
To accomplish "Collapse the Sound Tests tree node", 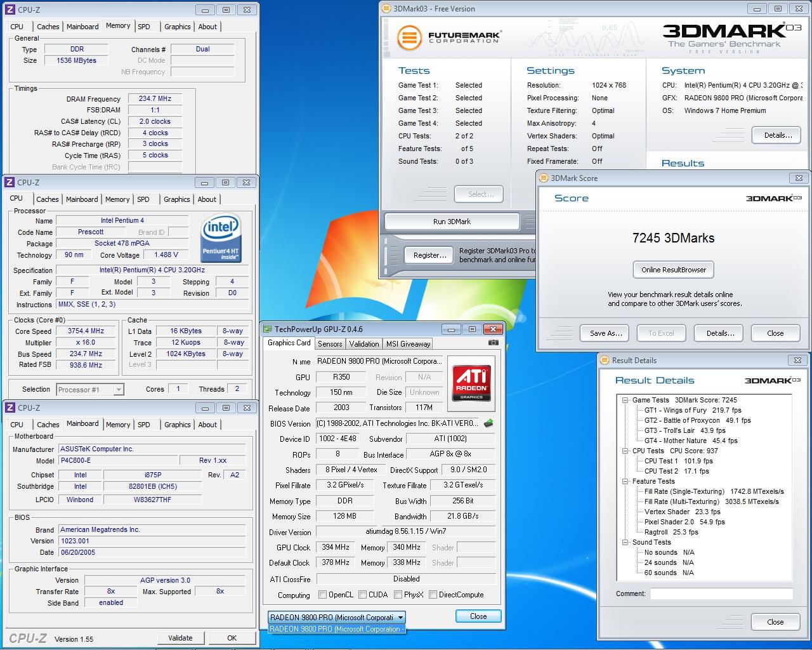I will click(x=625, y=542).
